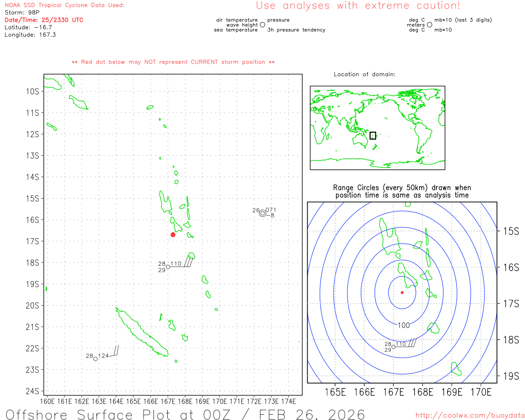Click '15S' label beside range circles map
The height and width of the screenshot is (420, 525).
pos(511,231)
